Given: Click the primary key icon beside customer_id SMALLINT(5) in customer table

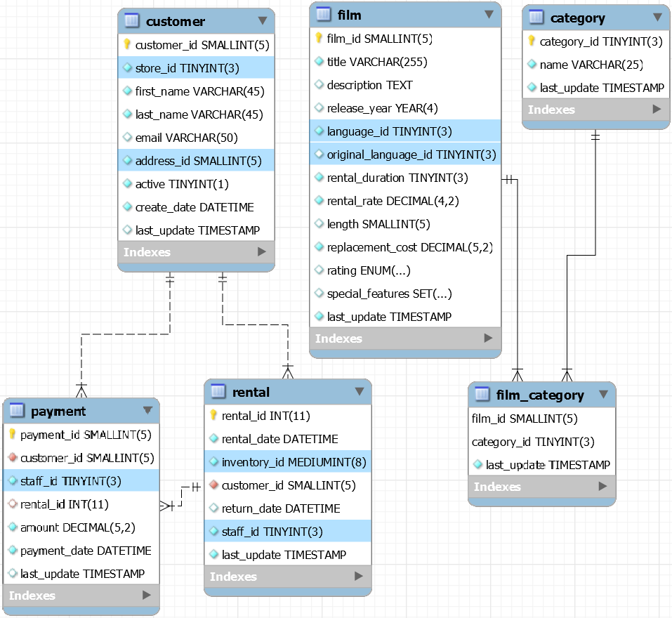Looking at the screenshot, I should tap(127, 44).
